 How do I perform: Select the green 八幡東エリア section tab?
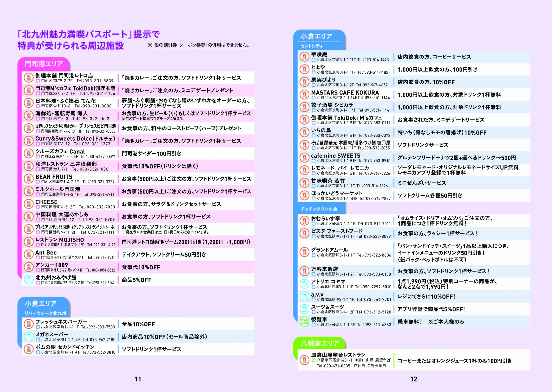click(x=320, y=343)
